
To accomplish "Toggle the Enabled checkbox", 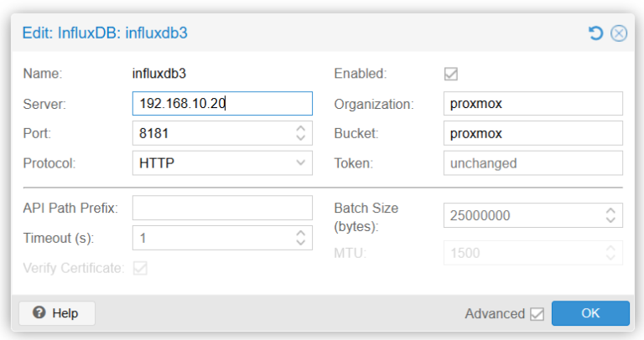I will [x=450, y=74].
